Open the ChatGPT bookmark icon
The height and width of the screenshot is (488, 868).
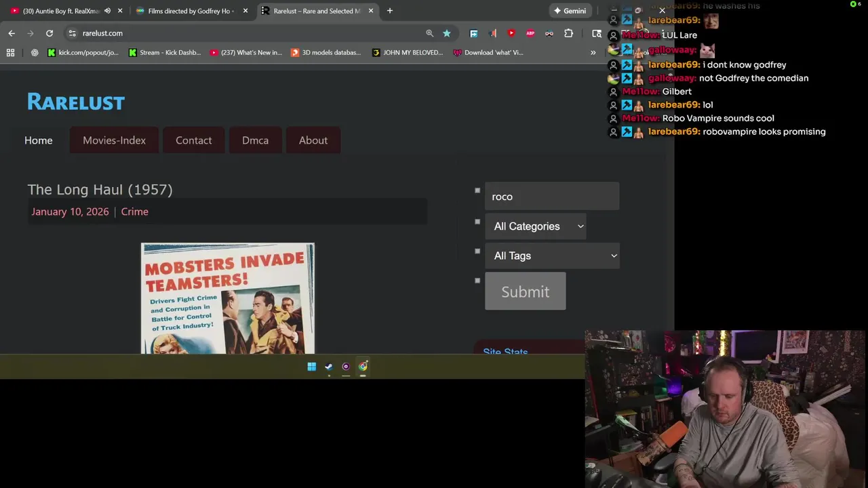[x=35, y=52]
